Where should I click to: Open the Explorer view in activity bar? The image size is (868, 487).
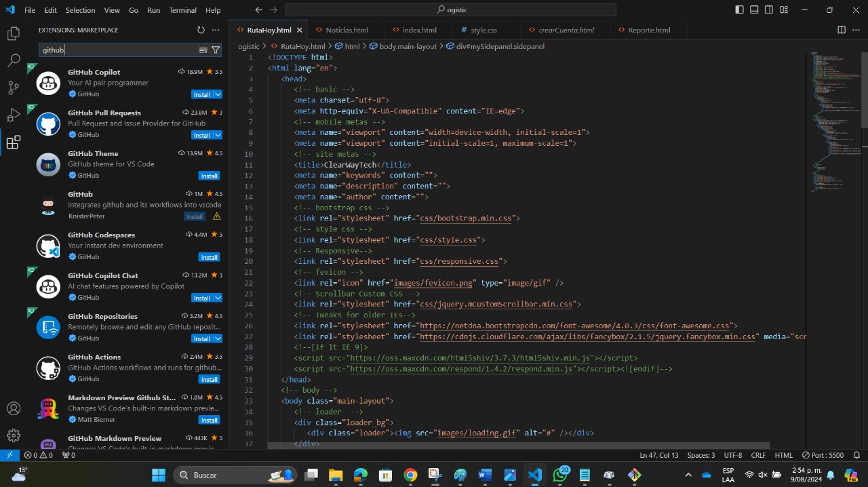point(14,33)
